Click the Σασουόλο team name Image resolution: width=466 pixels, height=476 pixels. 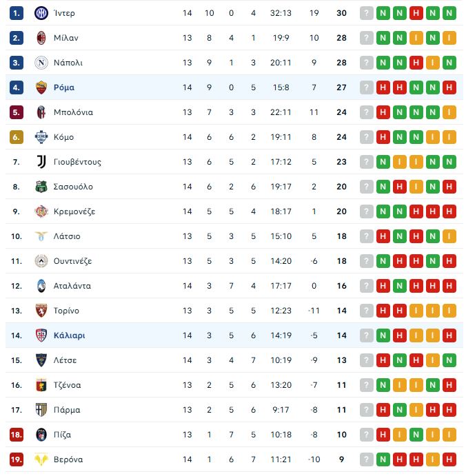(x=73, y=187)
